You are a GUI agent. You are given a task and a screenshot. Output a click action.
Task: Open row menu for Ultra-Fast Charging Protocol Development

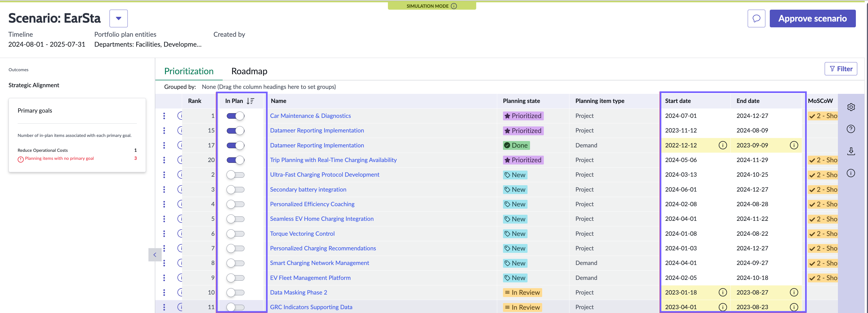[164, 175]
